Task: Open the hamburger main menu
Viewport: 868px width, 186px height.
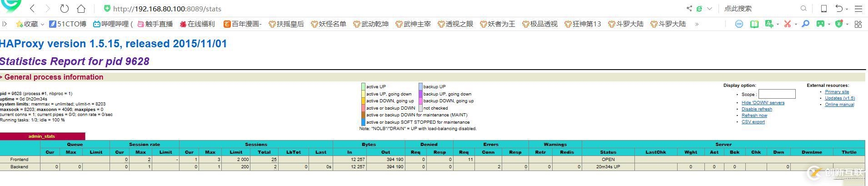Action: [858, 8]
